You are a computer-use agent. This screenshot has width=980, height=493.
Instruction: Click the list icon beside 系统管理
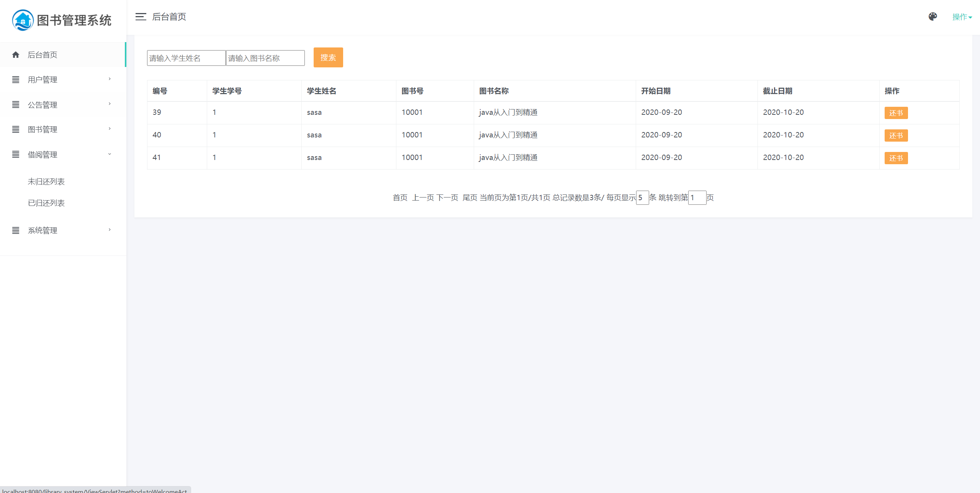click(x=16, y=230)
